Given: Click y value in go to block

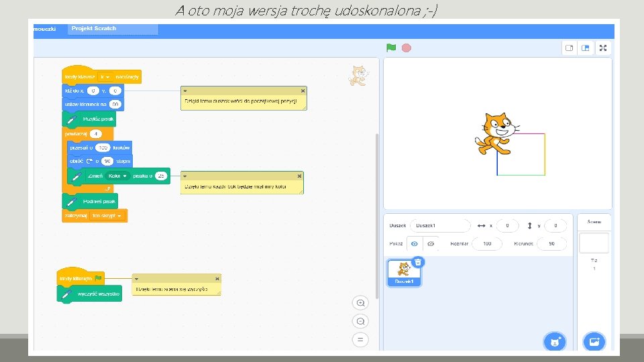Looking at the screenshot, I should tap(115, 90).
